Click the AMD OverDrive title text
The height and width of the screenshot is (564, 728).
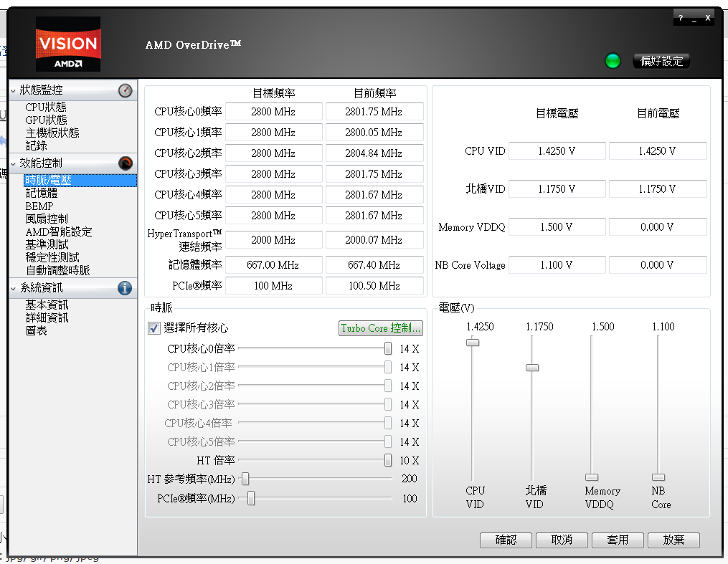coord(193,45)
